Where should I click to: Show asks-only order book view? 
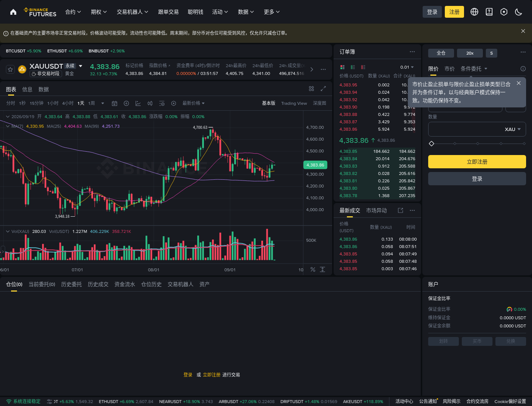tap(363, 67)
